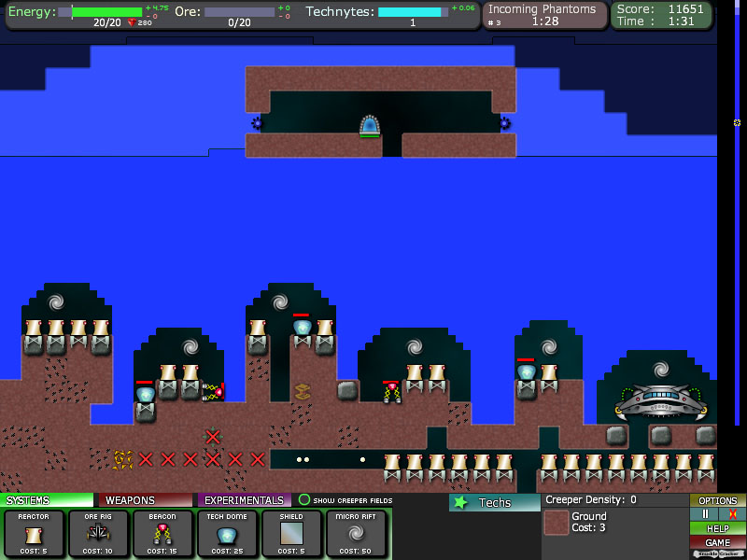747x560 pixels.
Task: Open the Weapons tab
Action: click(146, 500)
